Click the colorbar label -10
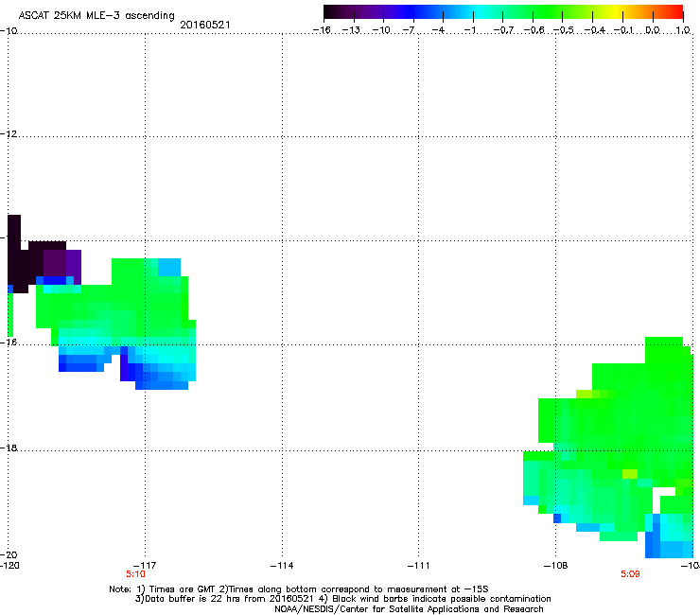The width and height of the screenshot is (700, 615). click(x=381, y=30)
